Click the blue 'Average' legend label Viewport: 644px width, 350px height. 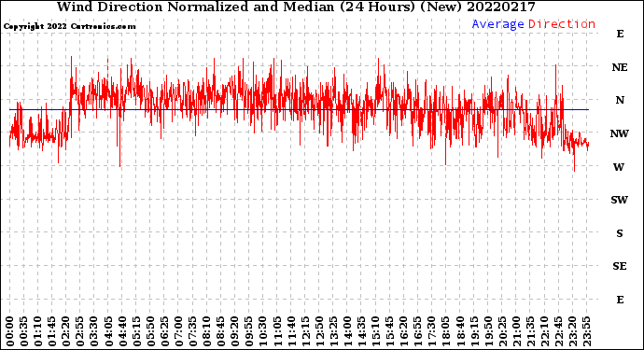(497, 24)
